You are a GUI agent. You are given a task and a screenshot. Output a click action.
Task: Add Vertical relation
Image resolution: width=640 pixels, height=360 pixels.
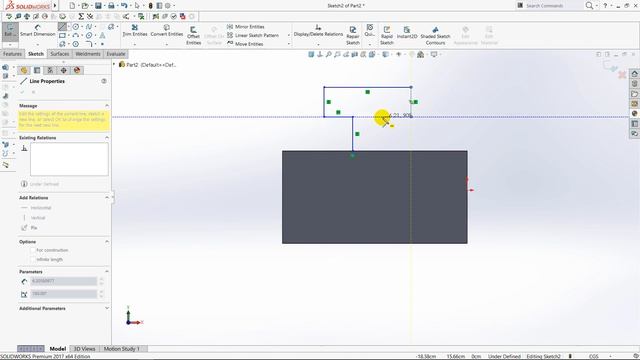click(33, 218)
